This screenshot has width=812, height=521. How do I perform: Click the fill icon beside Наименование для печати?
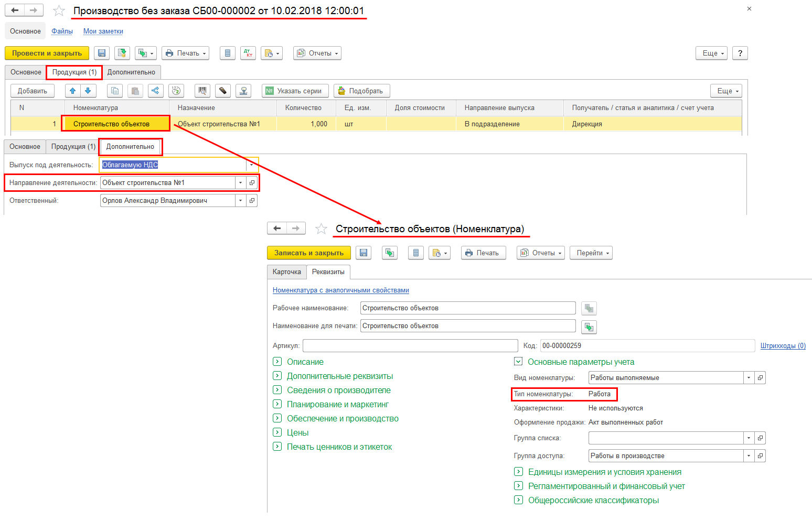[x=589, y=327]
